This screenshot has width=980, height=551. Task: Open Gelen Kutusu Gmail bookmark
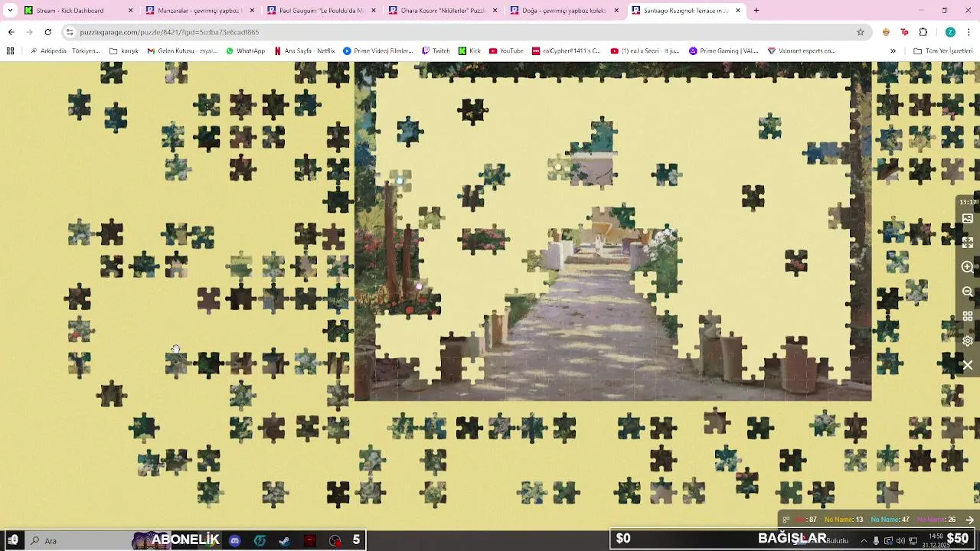(x=182, y=51)
